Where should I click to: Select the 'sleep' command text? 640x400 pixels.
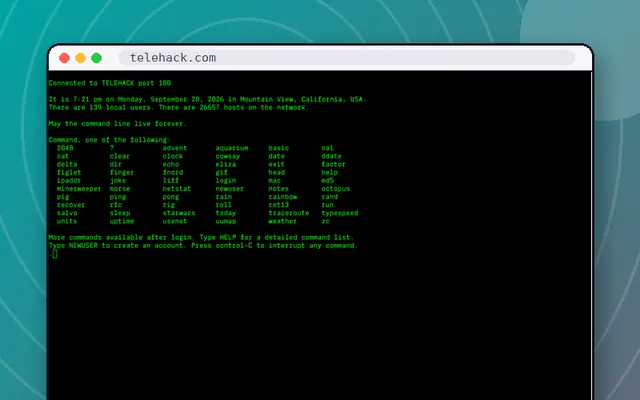click(x=120, y=213)
